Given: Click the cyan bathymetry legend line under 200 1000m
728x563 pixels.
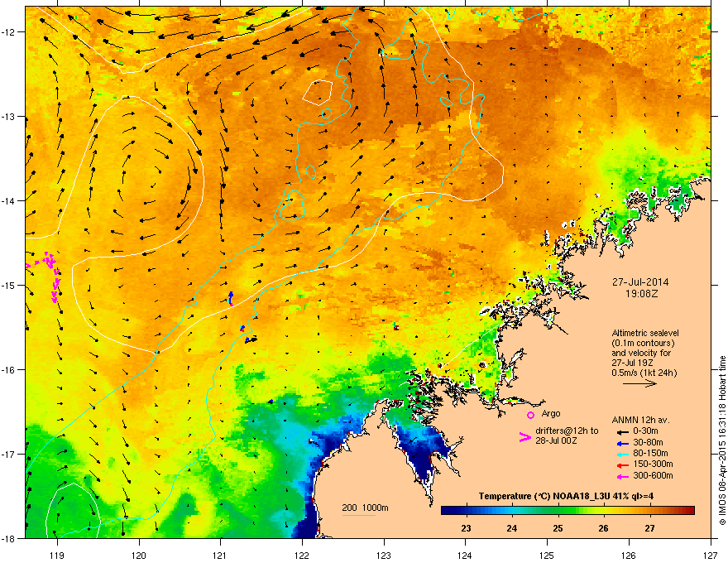Looking at the screenshot, I should point(358,515).
